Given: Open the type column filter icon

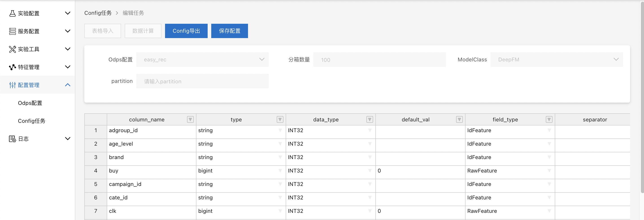Looking at the screenshot, I should pos(280,120).
